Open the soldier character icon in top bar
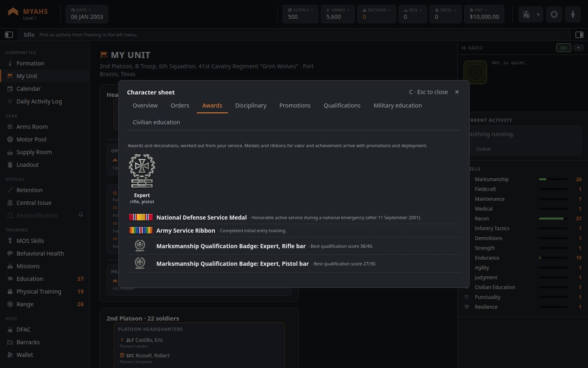The width and height of the screenshot is (588, 368). coord(573,14)
